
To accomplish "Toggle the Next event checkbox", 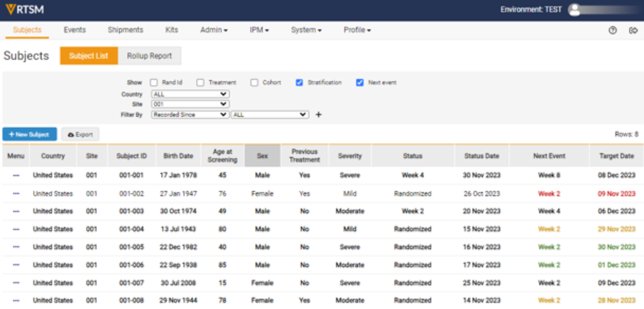I will pyautogui.click(x=360, y=82).
